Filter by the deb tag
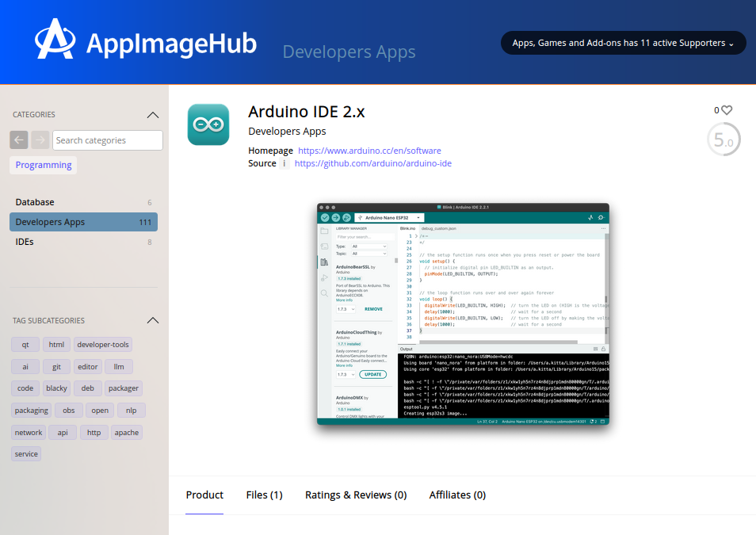This screenshot has height=535, width=756. [x=88, y=388]
